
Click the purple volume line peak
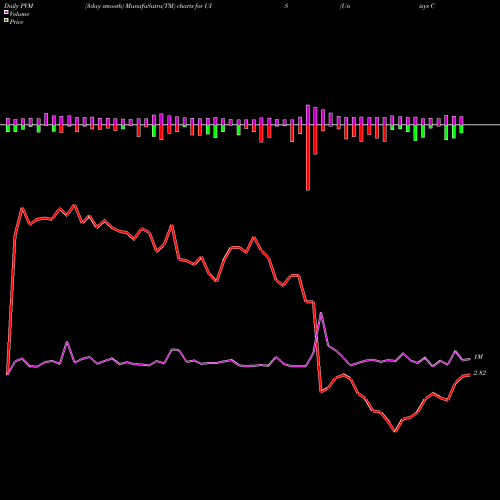click(321, 313)
